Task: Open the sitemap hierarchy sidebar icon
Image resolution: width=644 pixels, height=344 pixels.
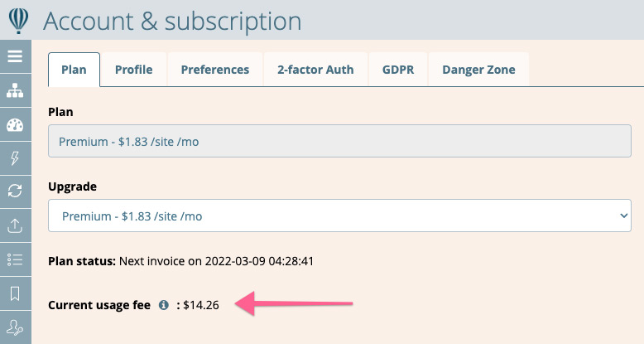Action: point(15,90)
